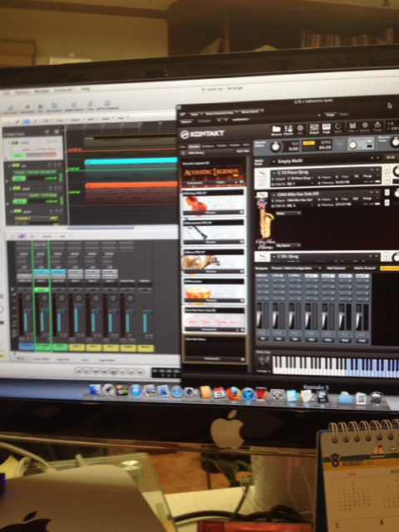399x532 pixels.
Task: Click the Kontakt Master editor icon
Action: pyautogui.click(x=288, y=130)
